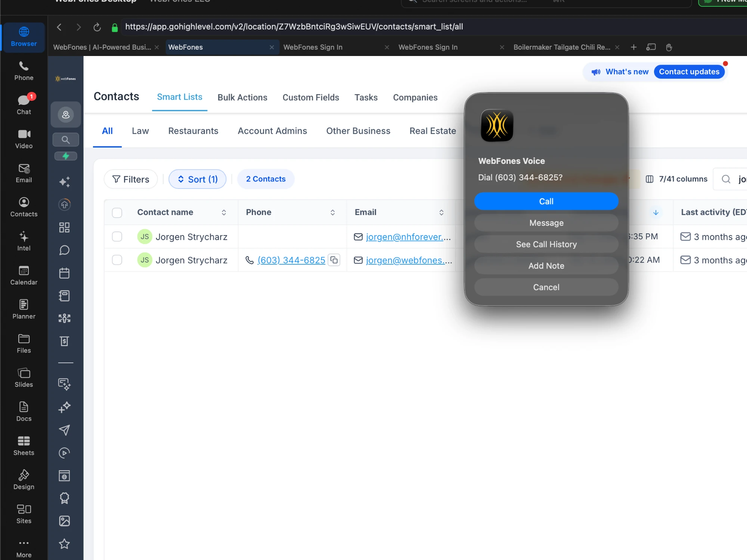747x560 pixels.
Task: Open the Slides app in sidebar
Action: tap(24, 378)
